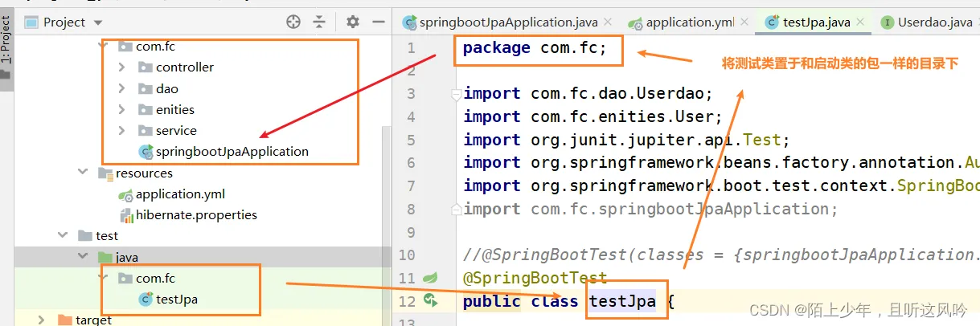Collapse the test folder

tap(62, 235)
